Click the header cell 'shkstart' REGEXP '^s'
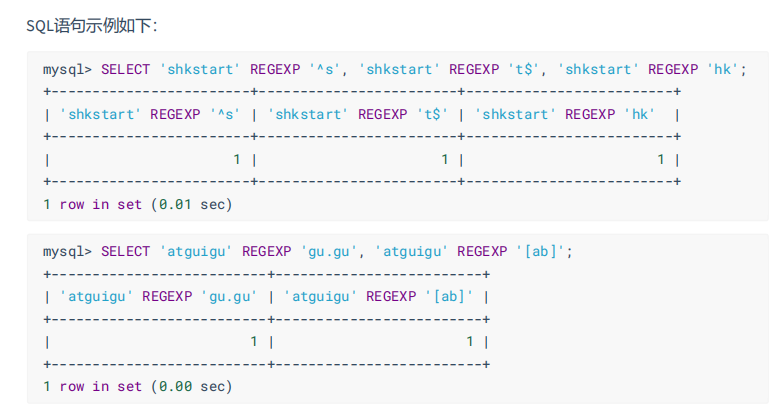The image size is (773, 412). 150,114
